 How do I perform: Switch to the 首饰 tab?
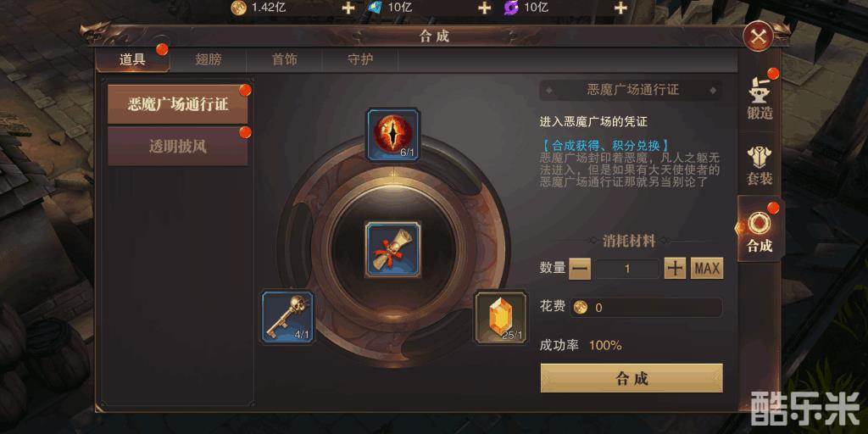[x=285, y=60]
